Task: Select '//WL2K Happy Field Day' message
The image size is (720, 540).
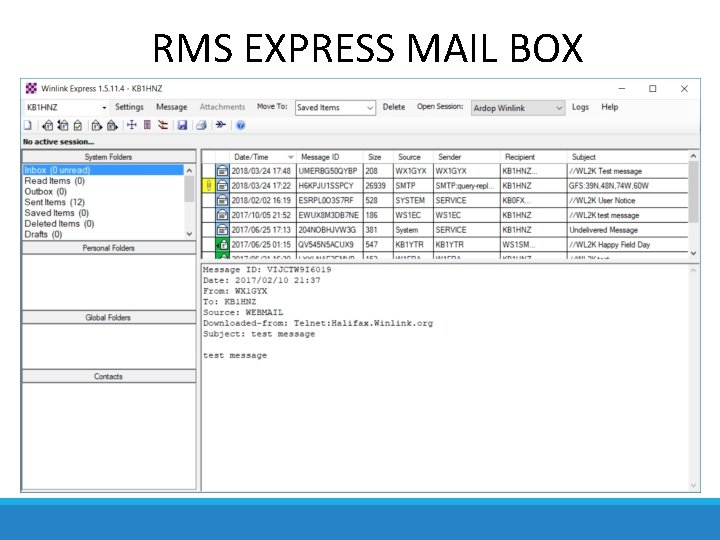Action: point(445,244)
